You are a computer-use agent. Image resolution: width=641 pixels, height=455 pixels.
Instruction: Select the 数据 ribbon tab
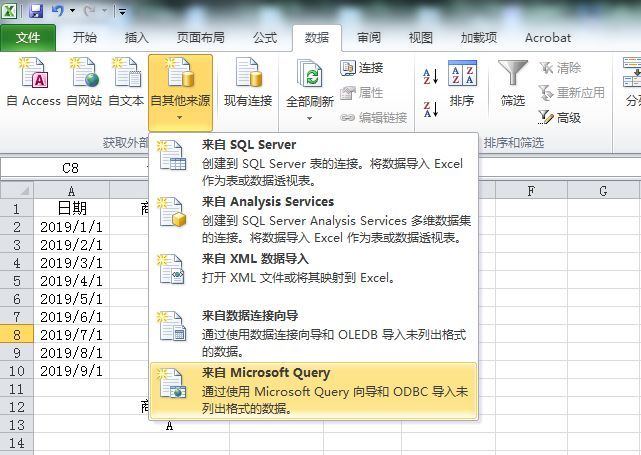317,38
